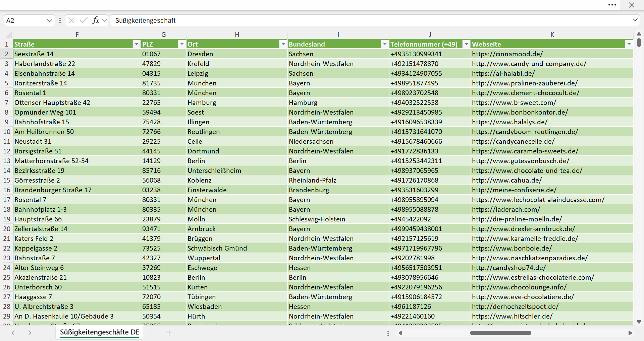This screenshot has width=644, height=341.
Task: Open link http://www.candy-und-company.de/
Action: (x=529, y=64)
